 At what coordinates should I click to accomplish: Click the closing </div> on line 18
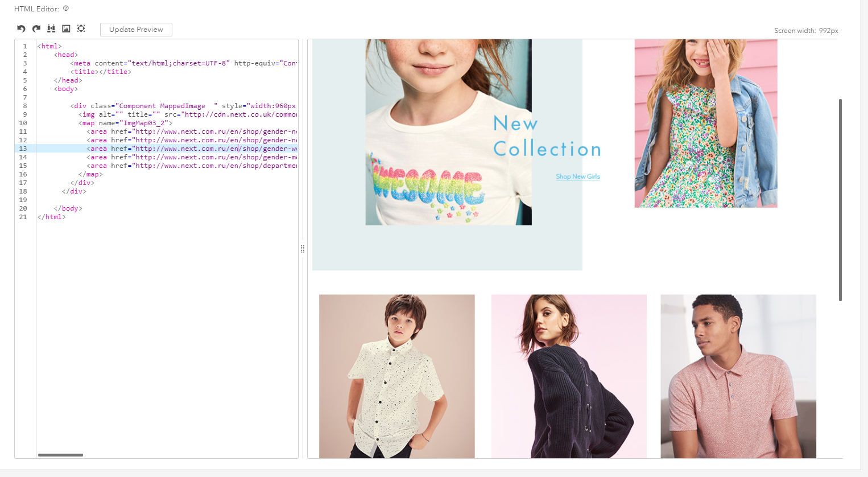(x=75, y=191)
